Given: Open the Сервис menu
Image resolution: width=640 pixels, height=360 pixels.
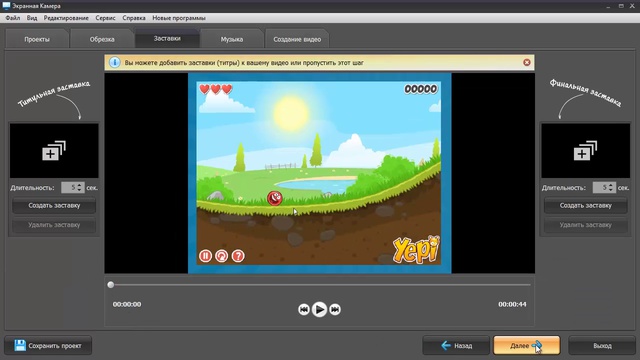Looking at the screenshot, I should click(x=105, y=18).
